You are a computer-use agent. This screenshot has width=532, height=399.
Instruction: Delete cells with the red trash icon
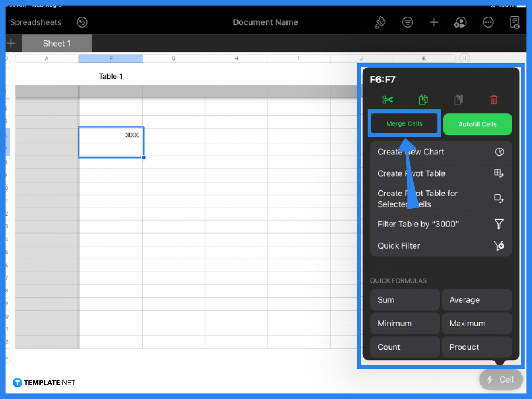[x=494, y=99]
